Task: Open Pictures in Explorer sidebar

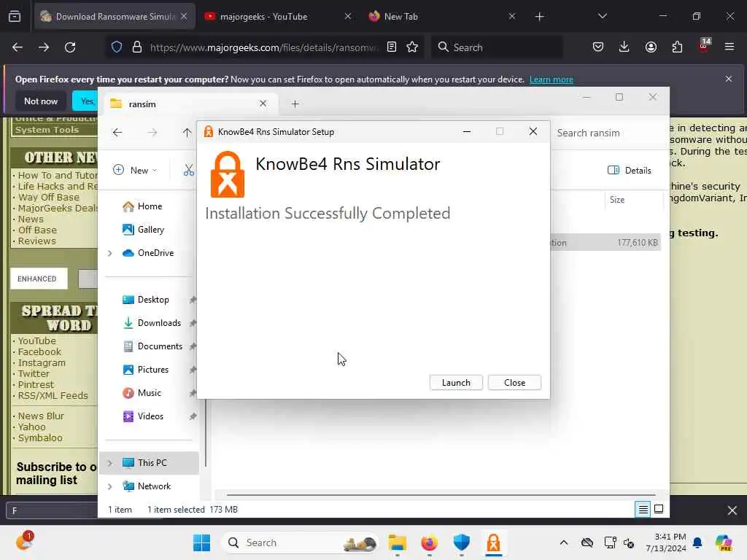Action: pyautogui.click(x=145, y=370)
